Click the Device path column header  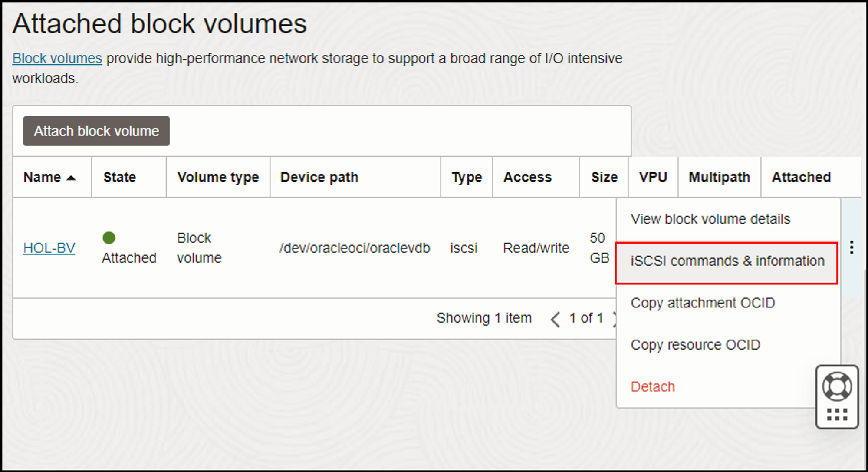point(319,177)
